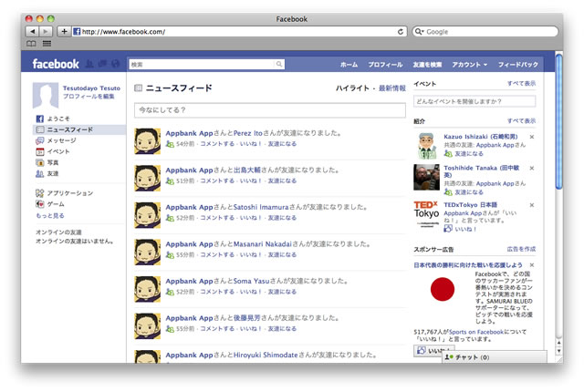
Task: Expand もっと見る in sidebar
Action: point(50,215)
